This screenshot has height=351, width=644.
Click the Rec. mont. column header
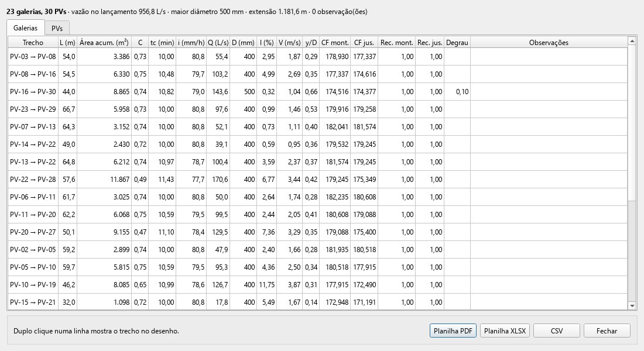[396, 42]
